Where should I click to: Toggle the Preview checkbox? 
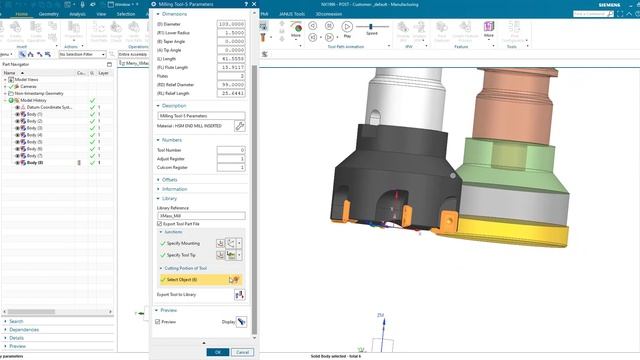pos(158,322)
